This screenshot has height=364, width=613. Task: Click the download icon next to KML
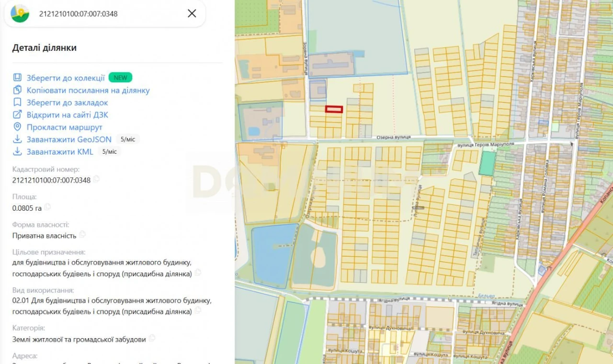(18, 152)
